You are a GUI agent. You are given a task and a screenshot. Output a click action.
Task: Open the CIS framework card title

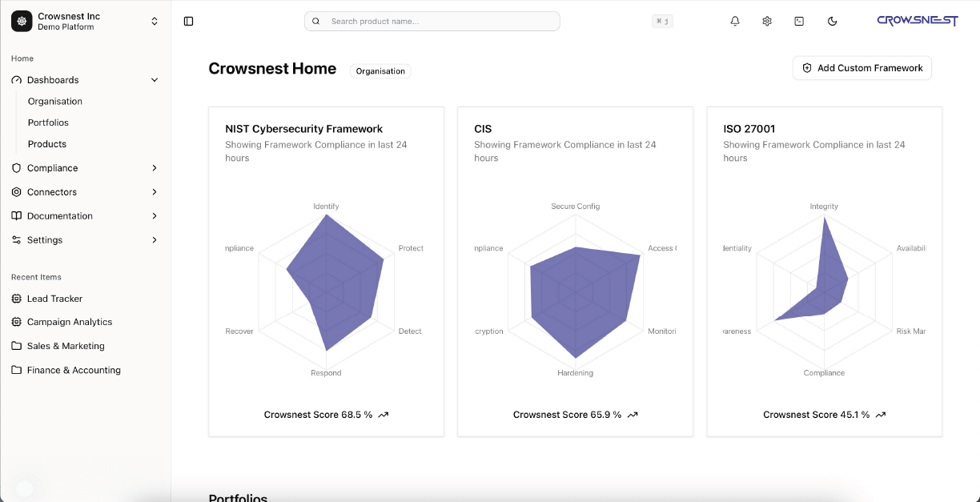pos(483,129)
